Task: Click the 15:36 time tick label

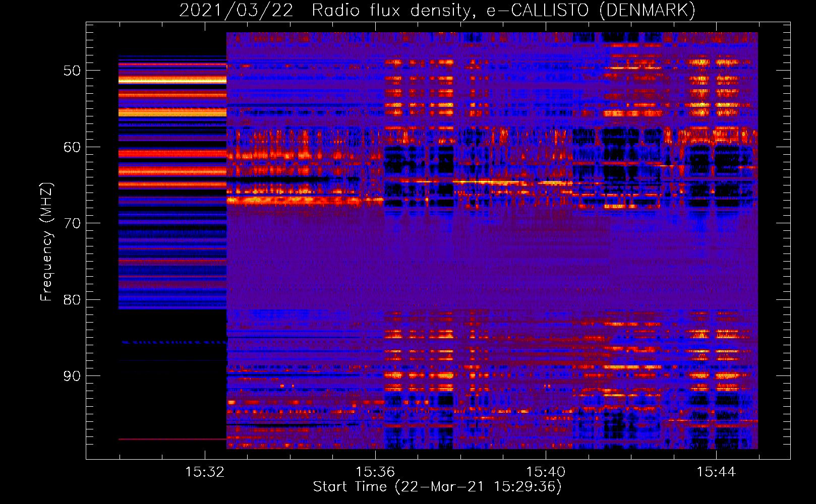Action: 375,472
